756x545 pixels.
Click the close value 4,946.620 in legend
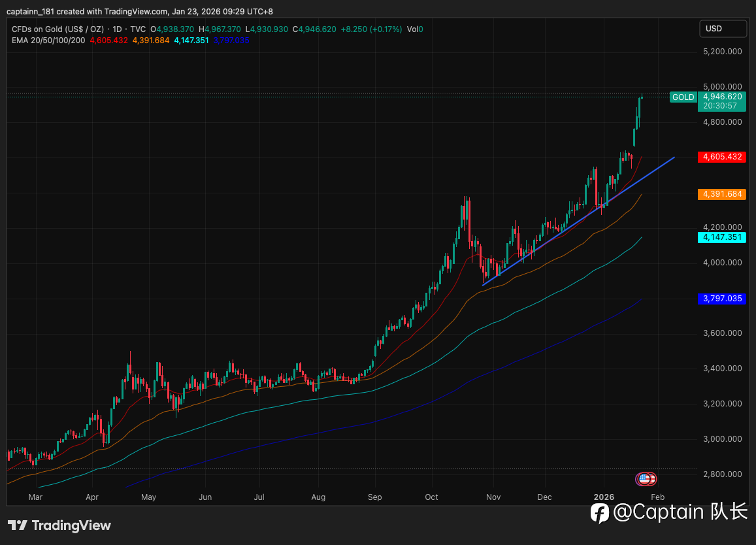(318, 29)
